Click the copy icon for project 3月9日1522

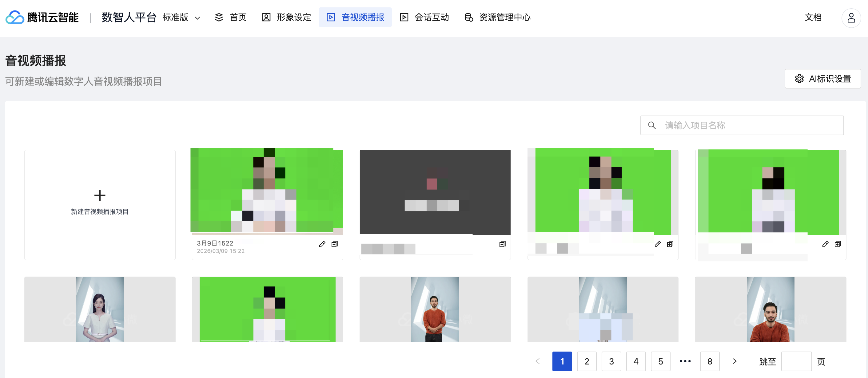click(335, 244)
